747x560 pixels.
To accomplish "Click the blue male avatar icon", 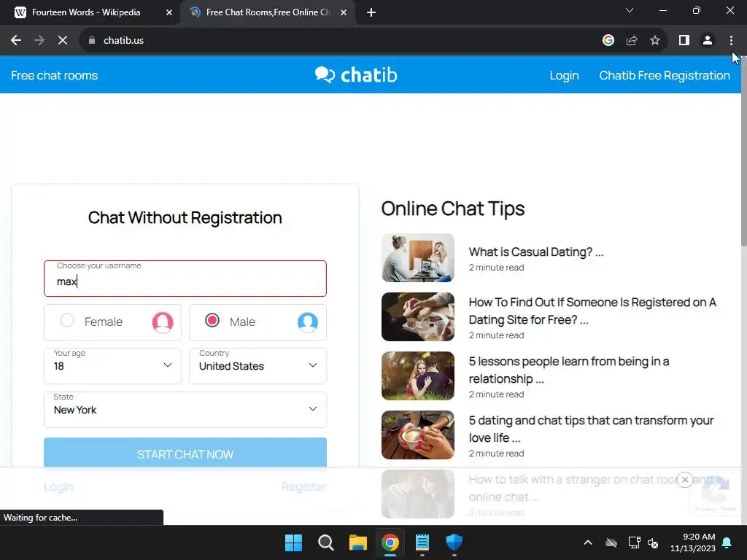I will (x=308, y=322).
